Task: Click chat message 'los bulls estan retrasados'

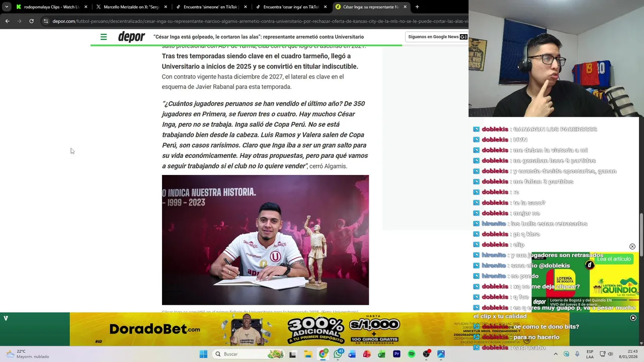Action: (x=549, y=224)
